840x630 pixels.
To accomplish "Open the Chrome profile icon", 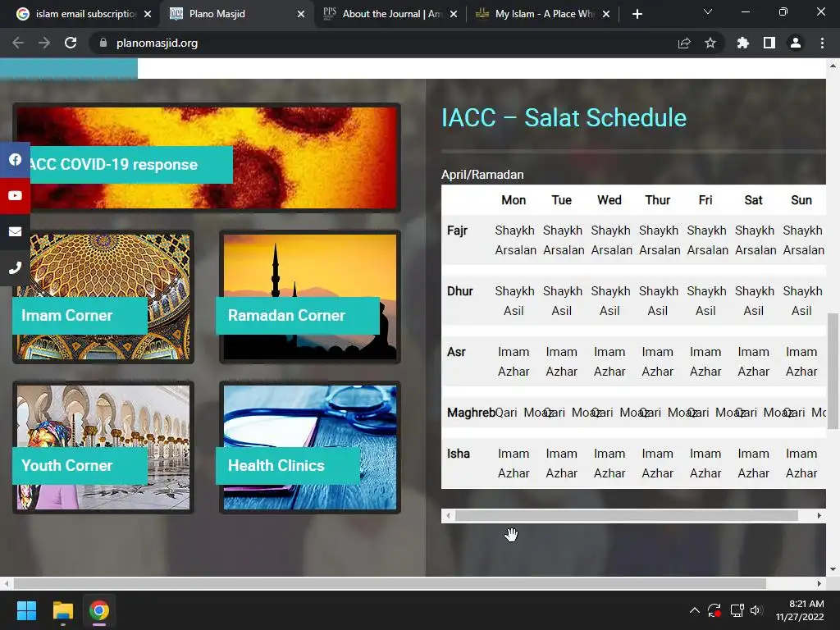I will (x=796, y=43).
